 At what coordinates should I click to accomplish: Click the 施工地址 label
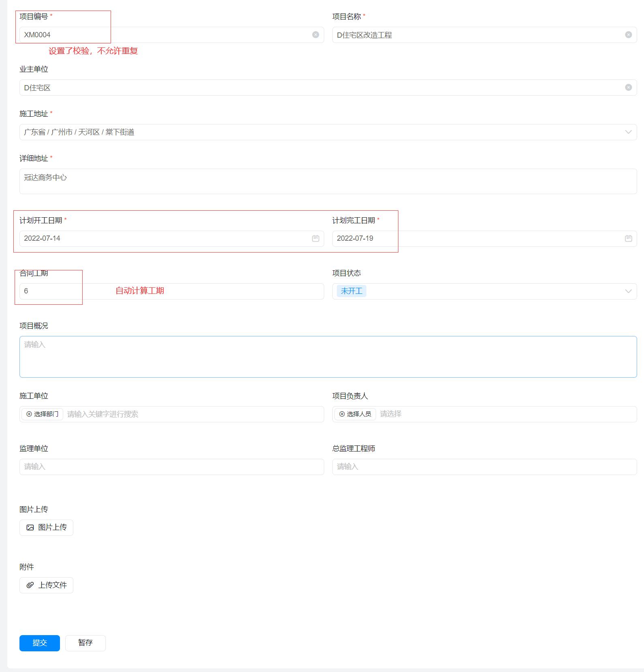pos(34,114)
